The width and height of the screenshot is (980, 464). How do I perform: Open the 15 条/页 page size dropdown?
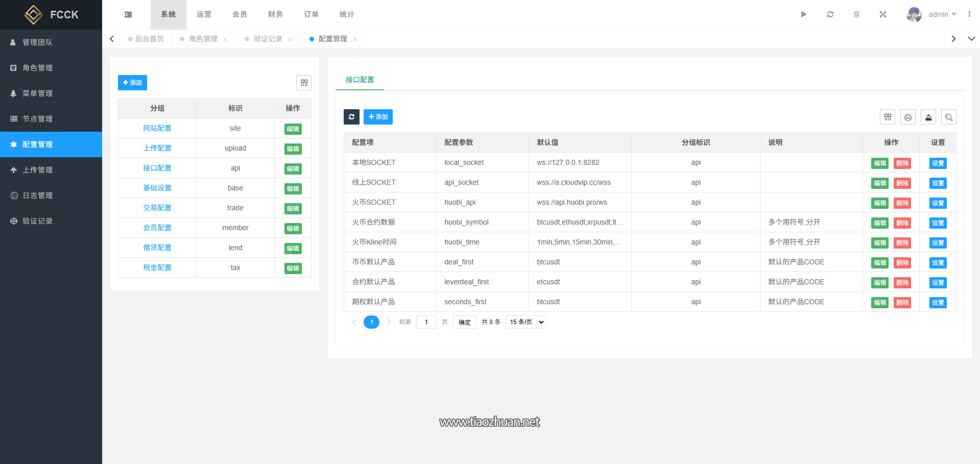tap(525, 322)
